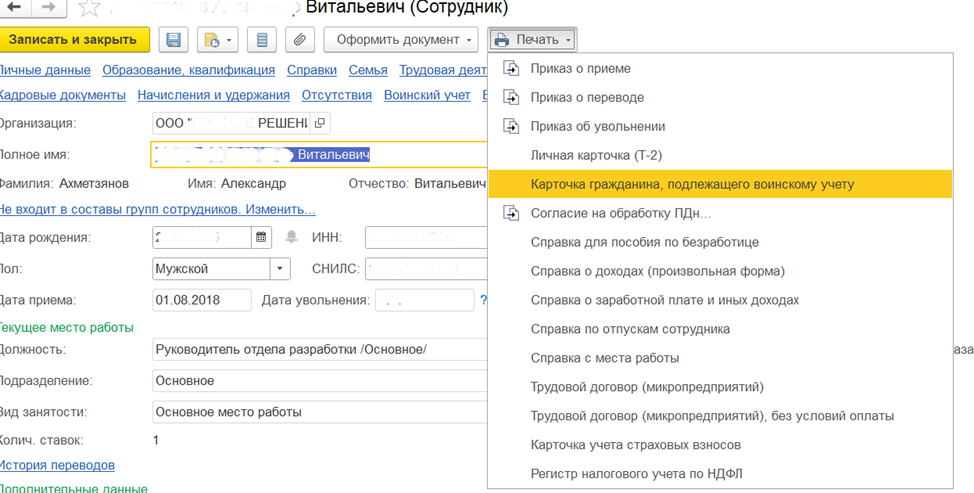The width and height of the screenshot is (974, 493).
Task: Open the Кадровые документы link
Action: [62, 95]
